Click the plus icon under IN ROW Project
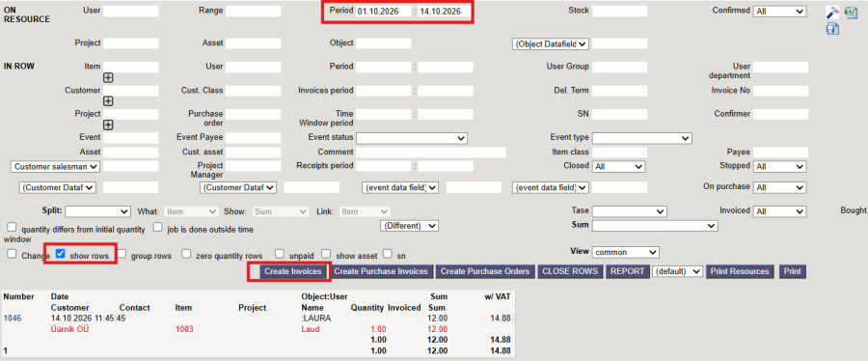The image size is (868, 361). coord(108,125)
